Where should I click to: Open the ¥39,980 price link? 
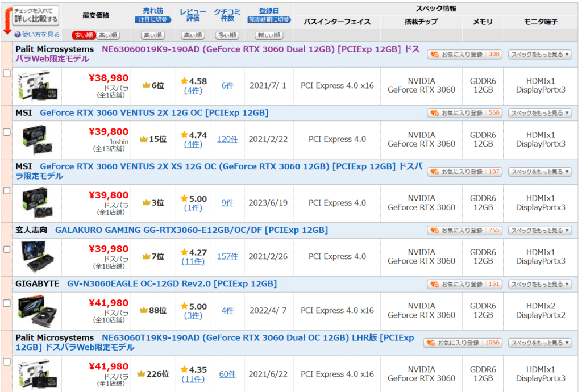click(109, 249)
